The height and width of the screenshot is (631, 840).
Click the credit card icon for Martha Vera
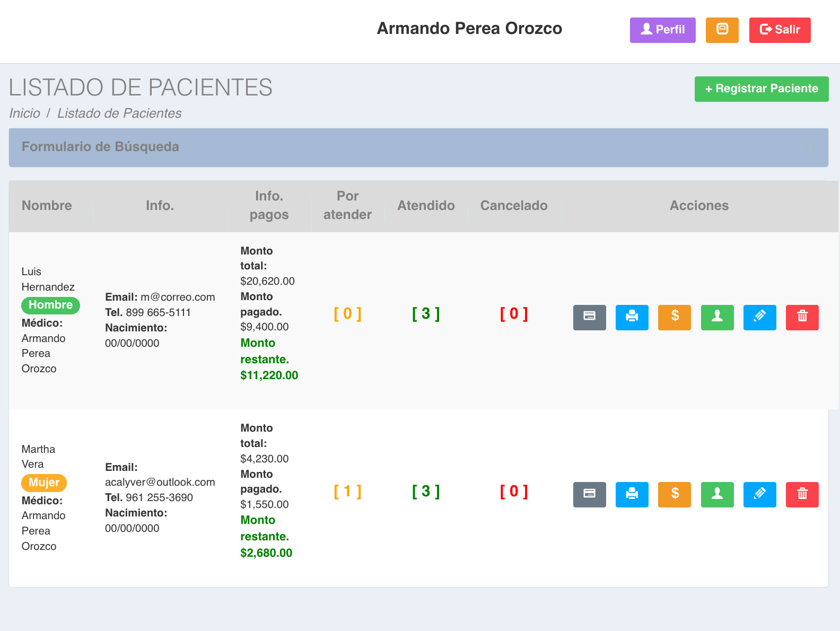(589, 494)
